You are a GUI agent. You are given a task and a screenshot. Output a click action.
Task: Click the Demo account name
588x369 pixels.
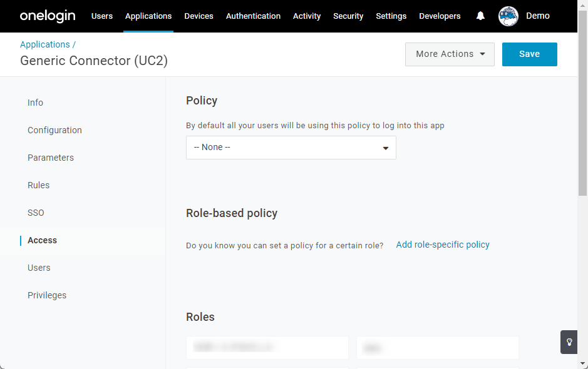click(538, 16)
